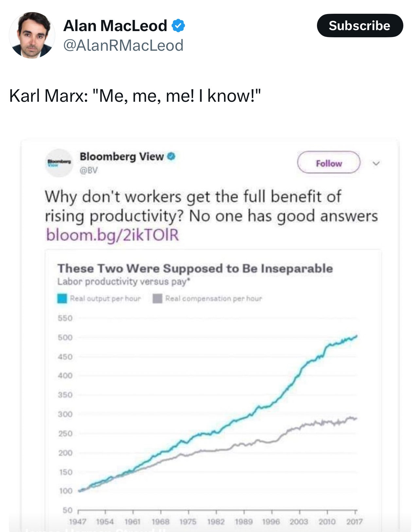420x532 pixels.
Task: Click the 1947 label on the chart's x-axis
Action: (x=78, y=522)
